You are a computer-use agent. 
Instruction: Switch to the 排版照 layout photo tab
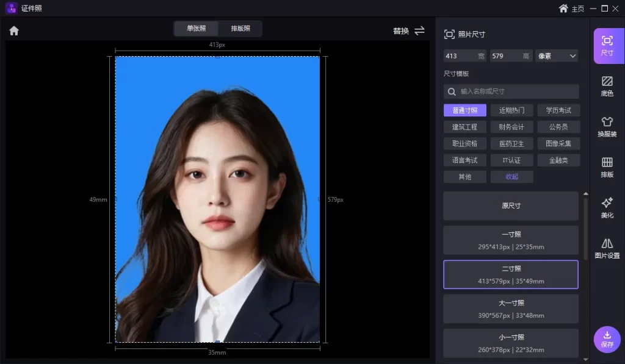tap(240, 29)
